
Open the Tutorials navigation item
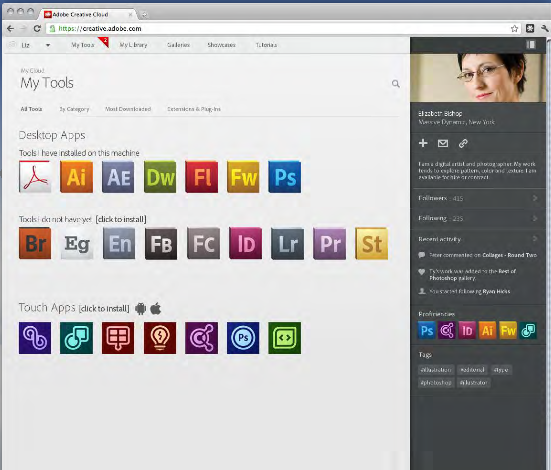click(x=266, y=45)
